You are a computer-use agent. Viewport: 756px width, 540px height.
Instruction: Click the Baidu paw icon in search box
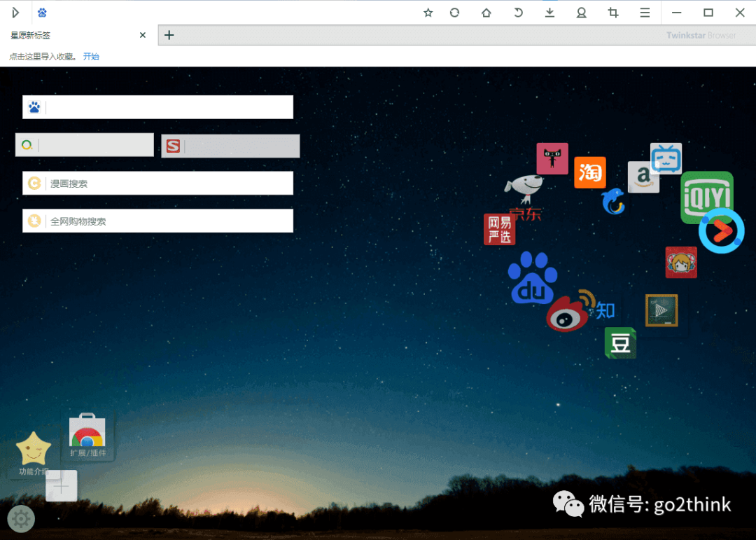pyautogui.click(x=34, y=107)
